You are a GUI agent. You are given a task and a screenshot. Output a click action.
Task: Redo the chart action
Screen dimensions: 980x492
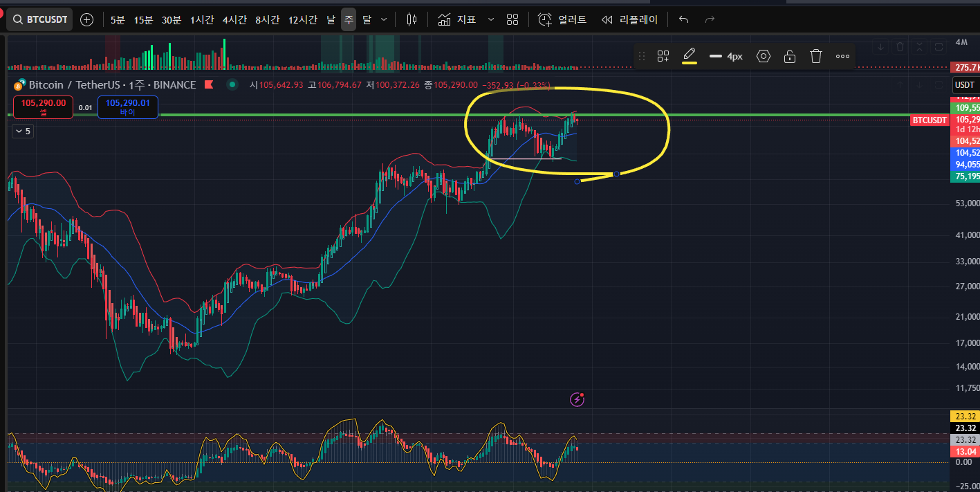point(710,19)
